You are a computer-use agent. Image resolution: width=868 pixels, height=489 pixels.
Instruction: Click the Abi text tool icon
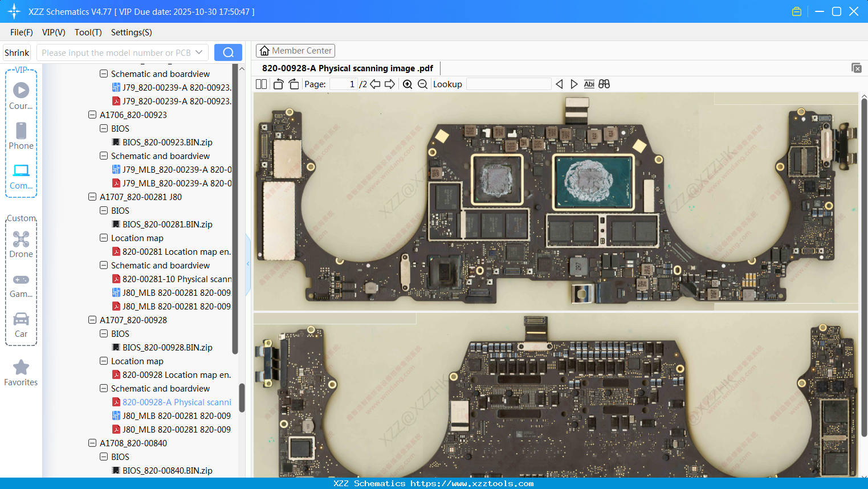pyautogui.click(x=589, y=84)
